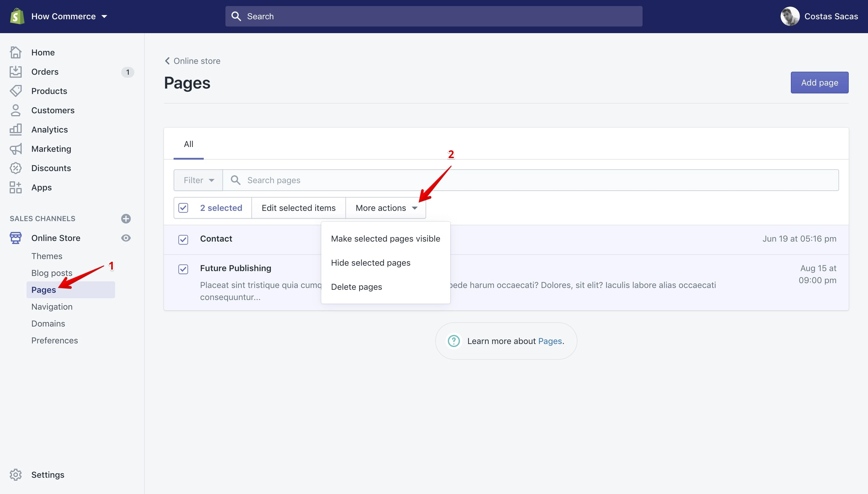Open Products in the sidebar
The image size is (868, 494).
(x=49, y=91)
